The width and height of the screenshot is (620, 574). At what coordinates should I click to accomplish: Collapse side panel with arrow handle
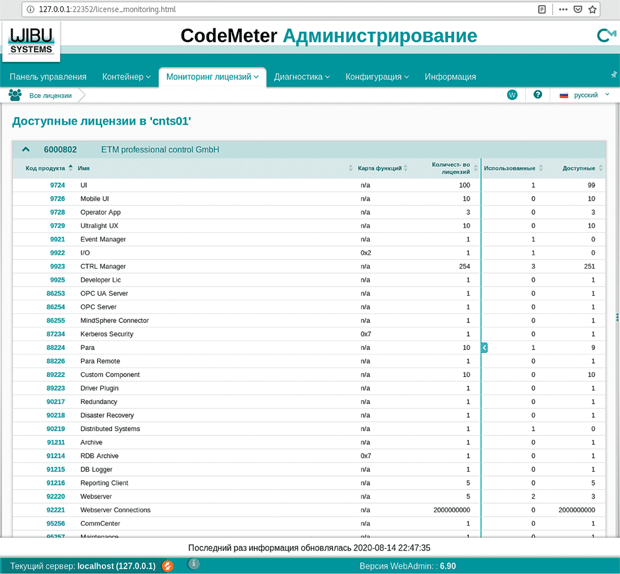(484, 347)
